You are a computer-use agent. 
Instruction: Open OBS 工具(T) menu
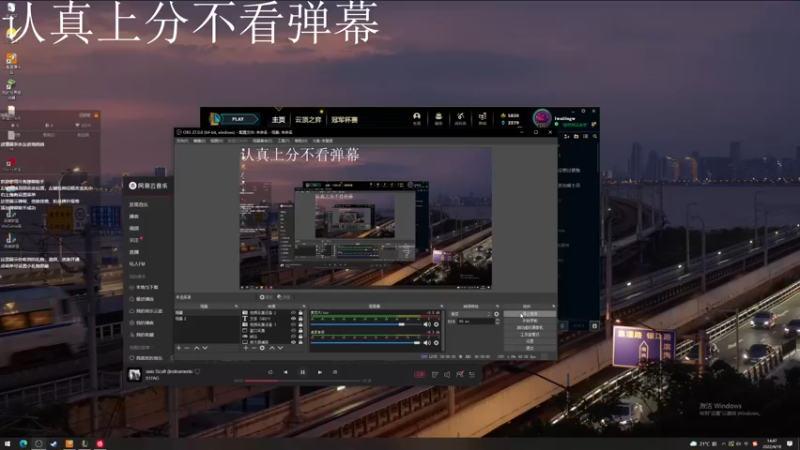point(284,141)
